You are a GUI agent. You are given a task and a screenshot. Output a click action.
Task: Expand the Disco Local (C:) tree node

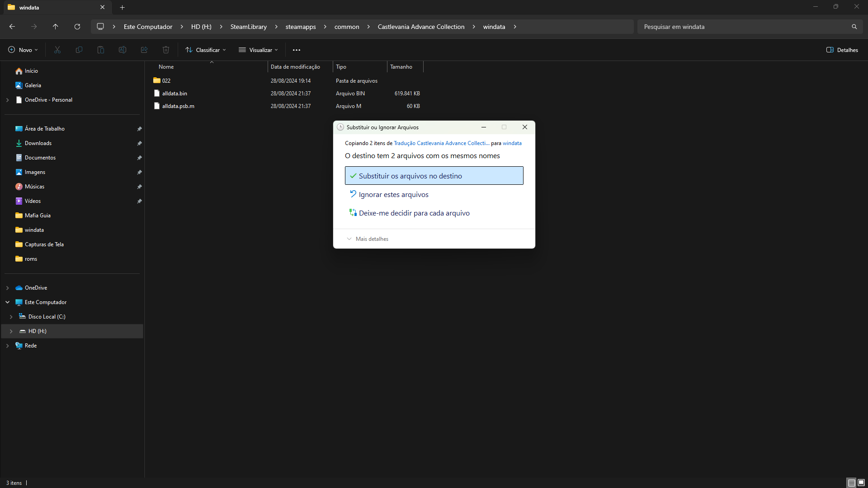coord(11,317)
